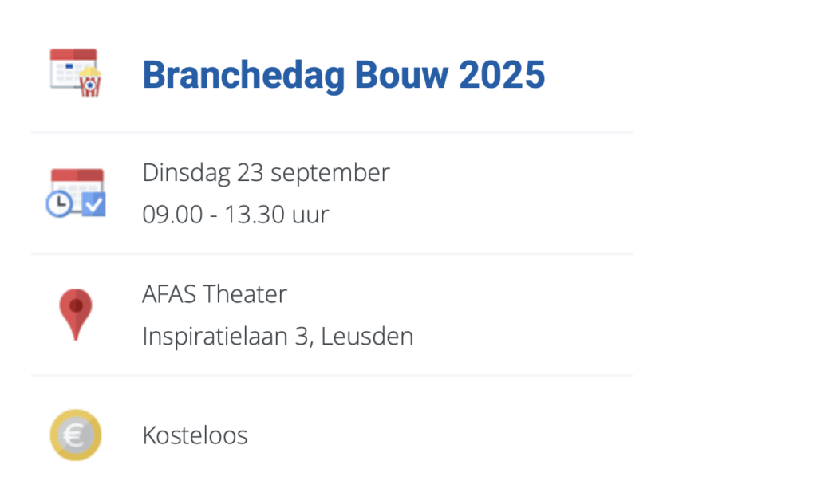The width and height of the screenshot is (817, 504).
Task: Click the popcorn box on the event icon
Action: point(90,83)
